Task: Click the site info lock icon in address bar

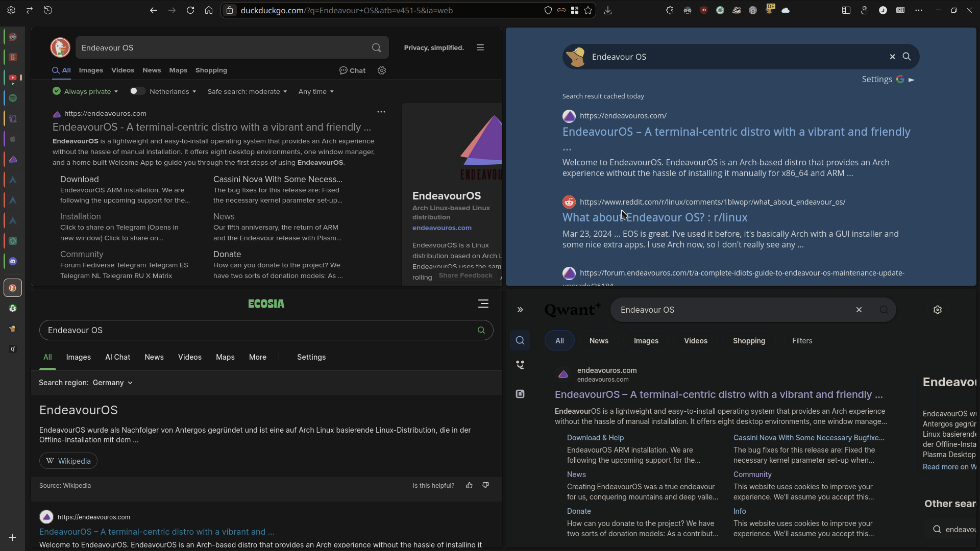Action: pyautogui.click(x=230, y=10)
